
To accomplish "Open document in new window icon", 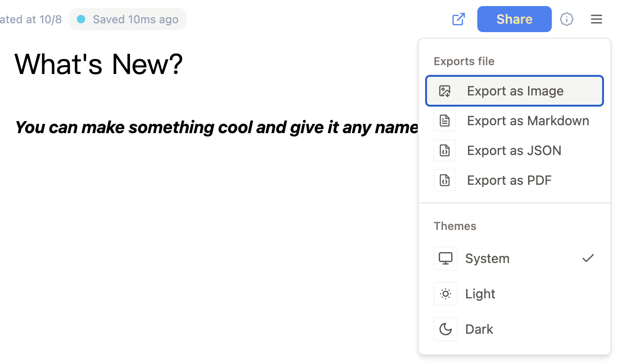I will point(459,19).
